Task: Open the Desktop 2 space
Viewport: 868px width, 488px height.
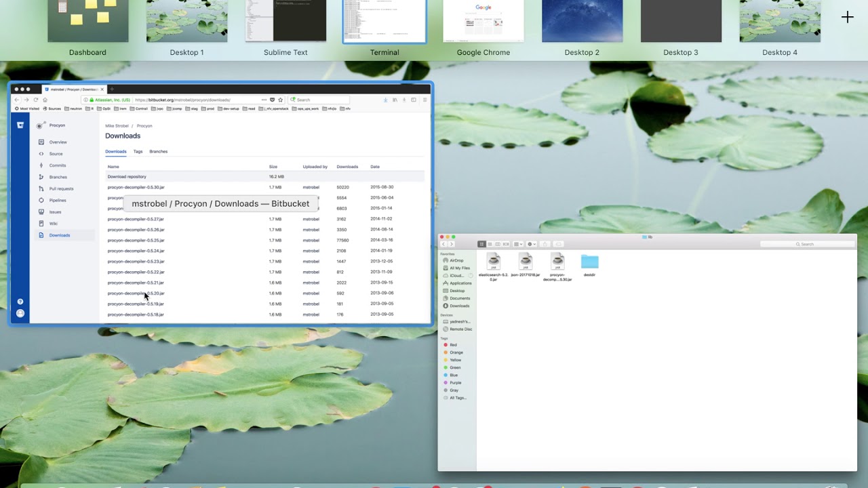Action: pyautogui.click(x=582, y=21)
